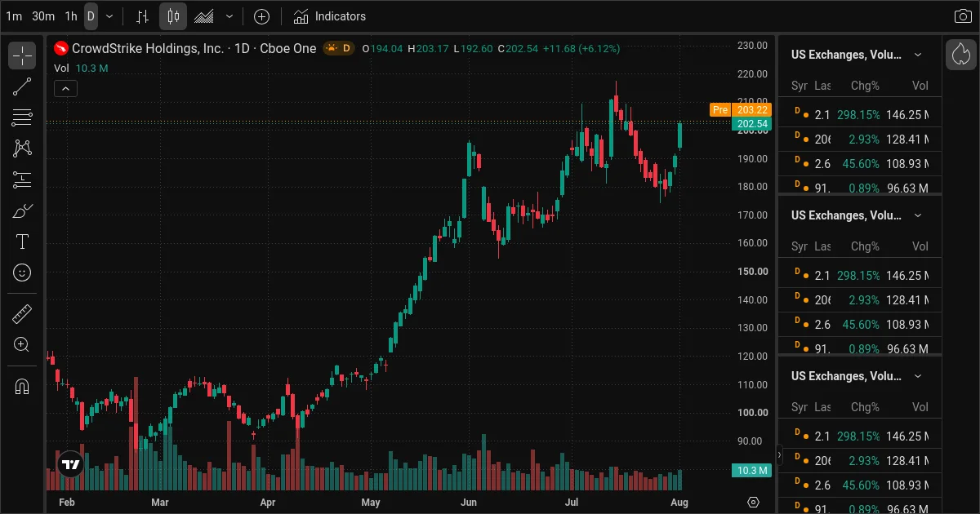Sort second hotlist by Chg% column
980x514 pixels.
click(x=865, y=246)
